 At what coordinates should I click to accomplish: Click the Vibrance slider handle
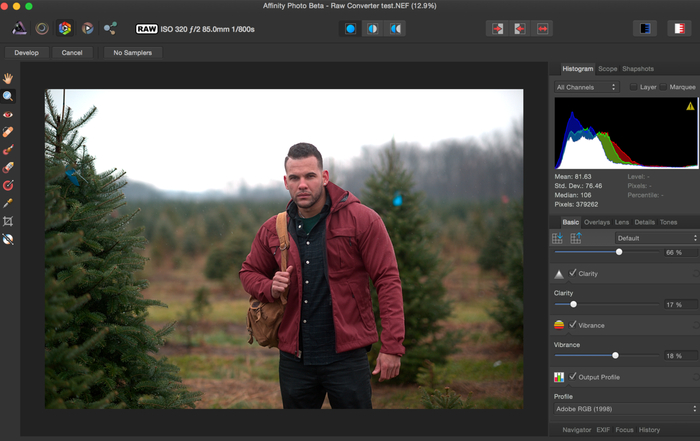click(615, 355)
